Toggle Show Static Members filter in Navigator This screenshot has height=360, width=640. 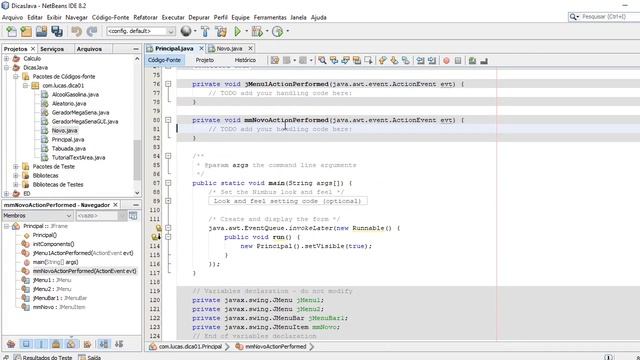[41, 344]
